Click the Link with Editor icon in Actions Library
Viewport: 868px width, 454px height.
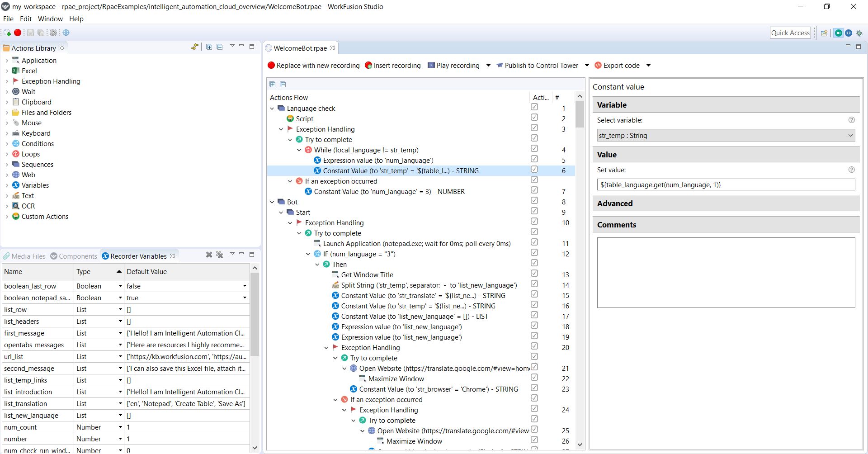(x=194, y=46)
